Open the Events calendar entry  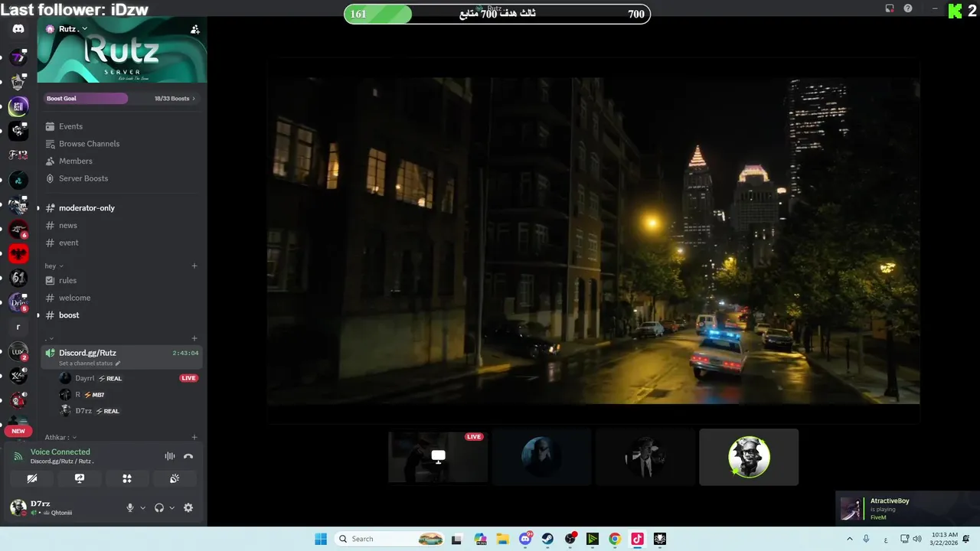(122, 126)
